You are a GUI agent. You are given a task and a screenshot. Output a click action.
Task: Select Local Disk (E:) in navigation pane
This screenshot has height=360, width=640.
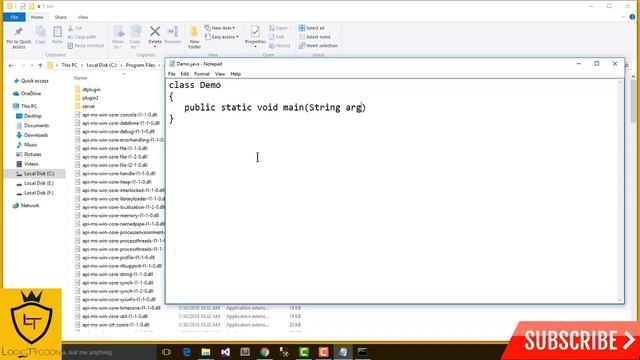38,183
